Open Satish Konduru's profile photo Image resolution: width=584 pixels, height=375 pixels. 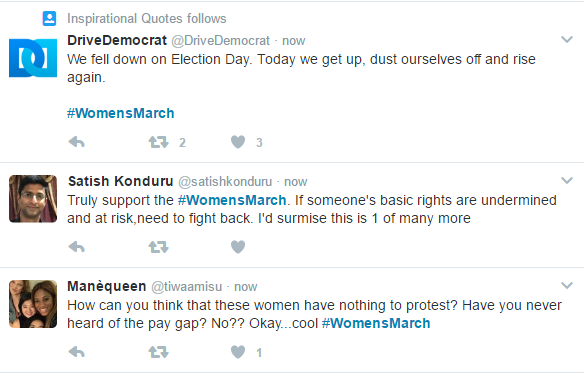pyautogui.click(x=33, y=199)
